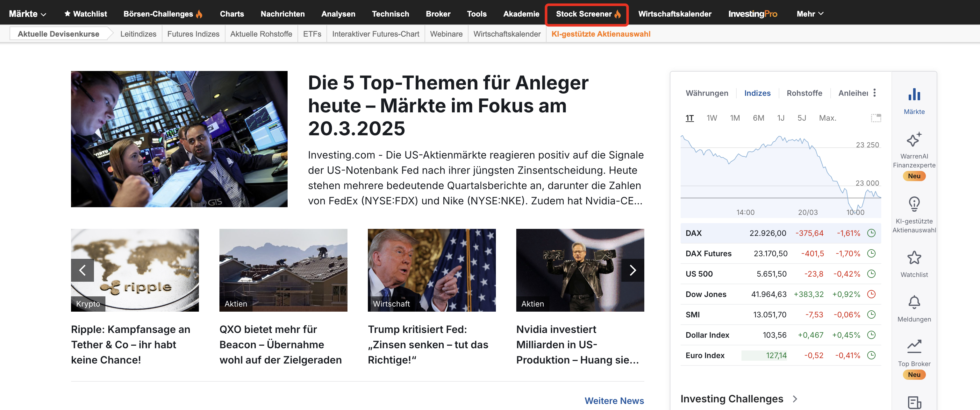Open the Meldungen bell icon
Viewport: 980px width, 410px height.
click(914, 302)
